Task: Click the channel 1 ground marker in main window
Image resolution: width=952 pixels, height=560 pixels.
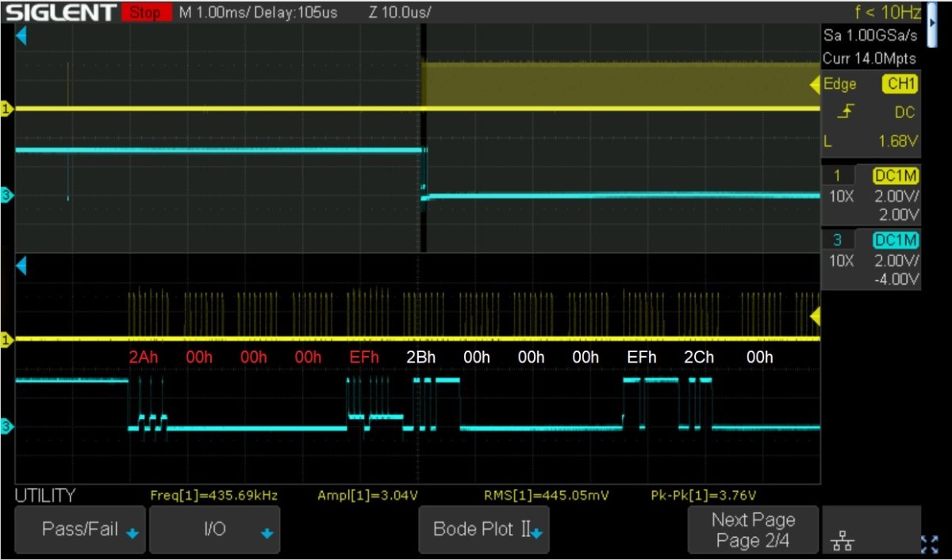Action: tap(7, 109)
